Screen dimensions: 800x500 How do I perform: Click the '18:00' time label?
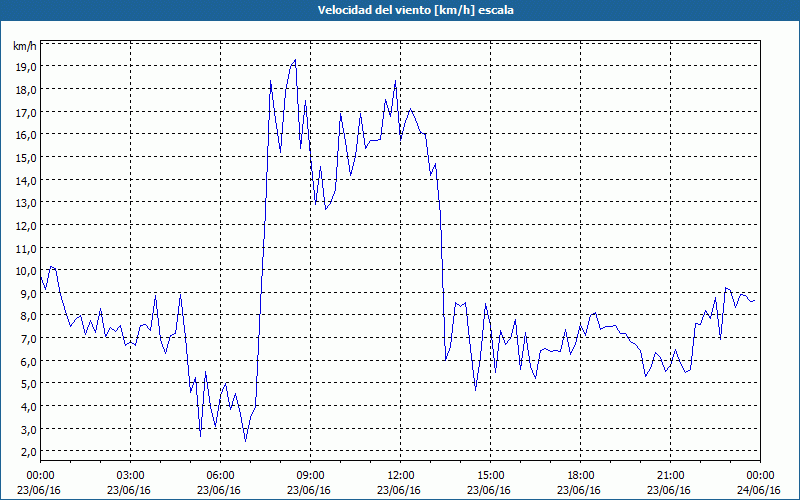[581, 476]
